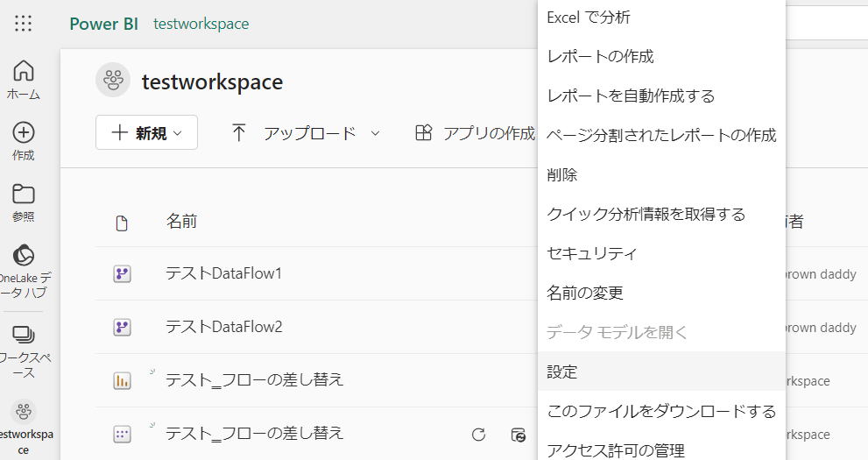The height and width of the screenshot is (460, 868).
Task: Sort by the 名前 column header
Action: [x=181, y=222]
